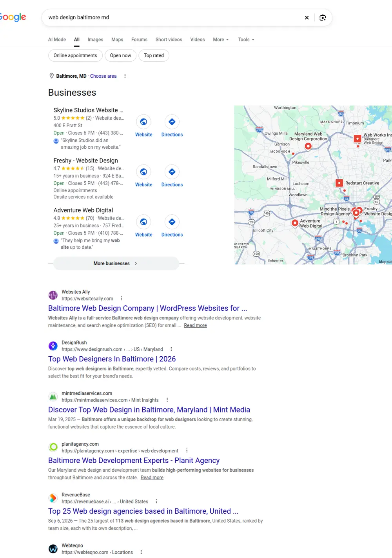392x558 pixels.
Task: Toggle the Online appointments filter chip
Action: [x=75, y=55]
